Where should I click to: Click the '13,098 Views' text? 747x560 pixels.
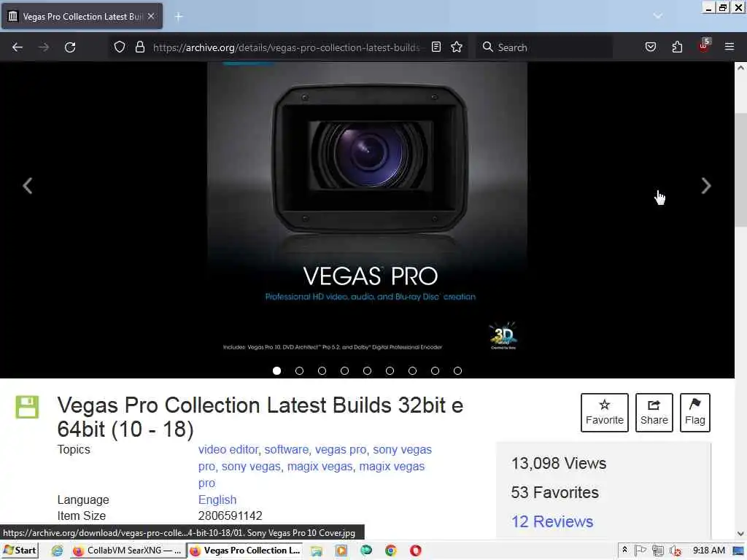558,463
